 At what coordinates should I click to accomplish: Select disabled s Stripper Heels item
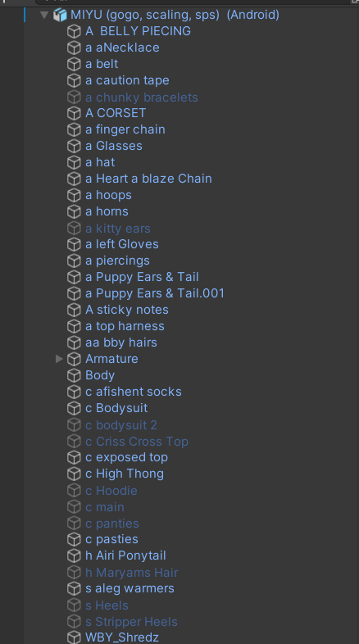(x=131, y=622)
